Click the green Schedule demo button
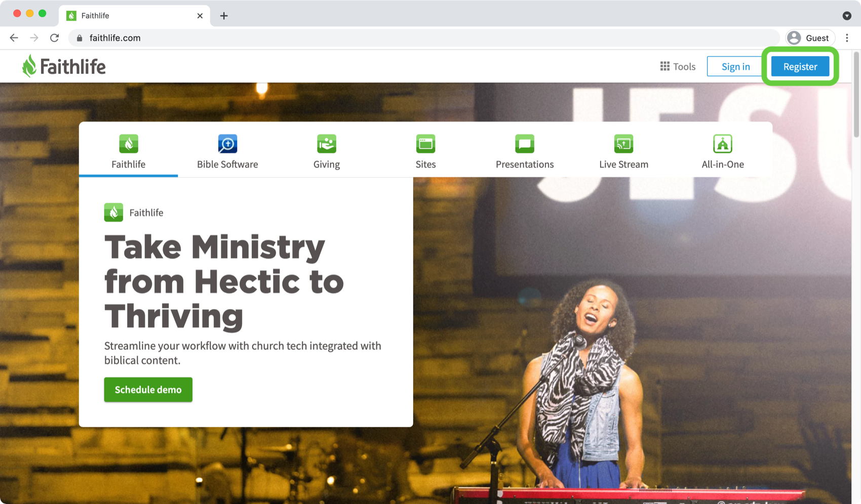The width and height of the screenshot is (861, 504). pos(148,390)
